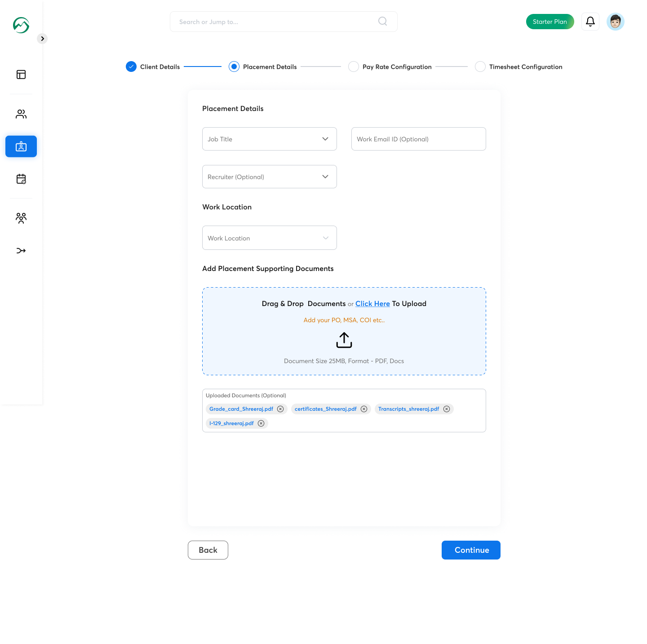The width and height of the screenshot is (647, 644).
Task: Open the notifications bell
Action: [x=590, y=22]
